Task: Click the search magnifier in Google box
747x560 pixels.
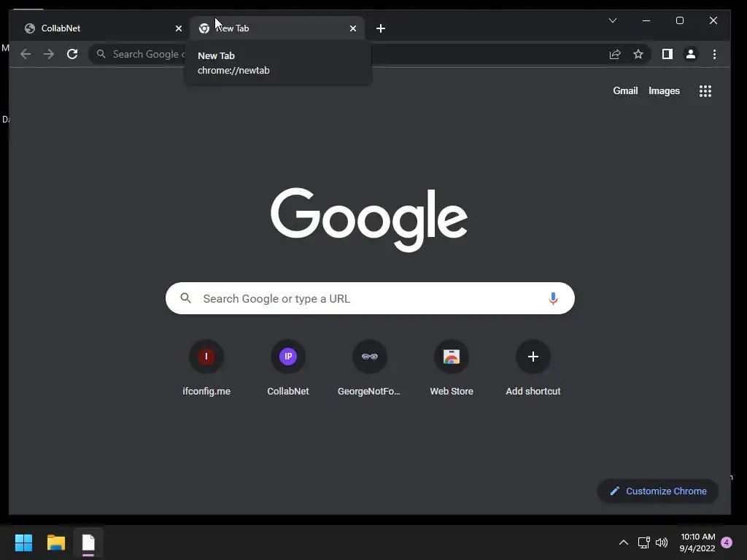Action: tap(186, 298)
